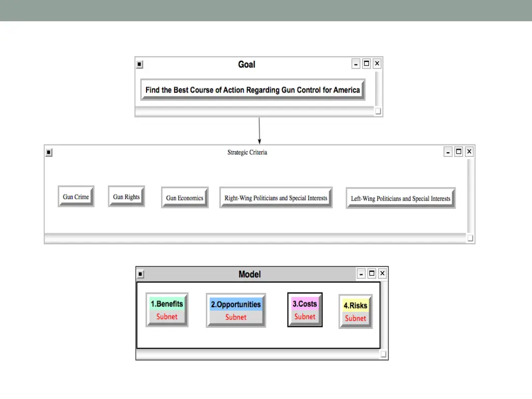Click the Strategic Criteria window's top-left menu icon
This screenshot has height=399, width=532.
(49, 153)
